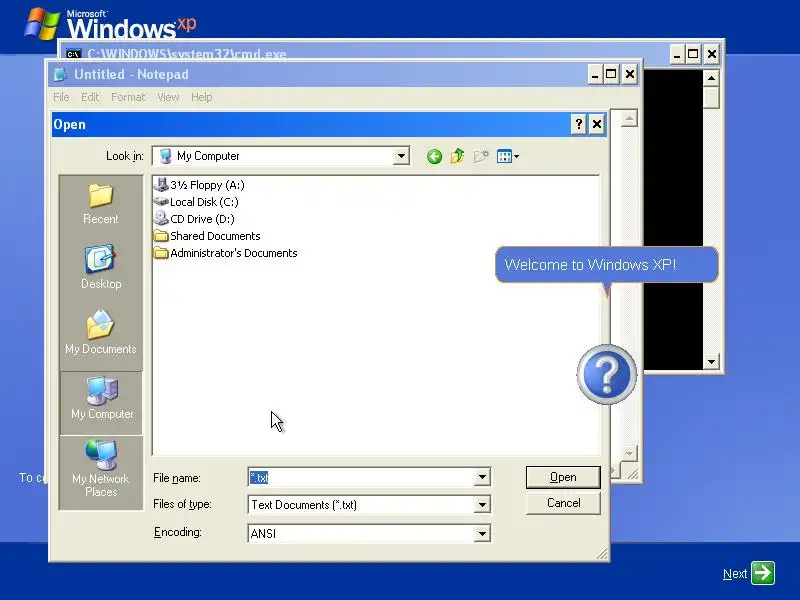The image size is (800, 600).
Task: Open the View Menu icon dropdown
Action: point(508,156)
